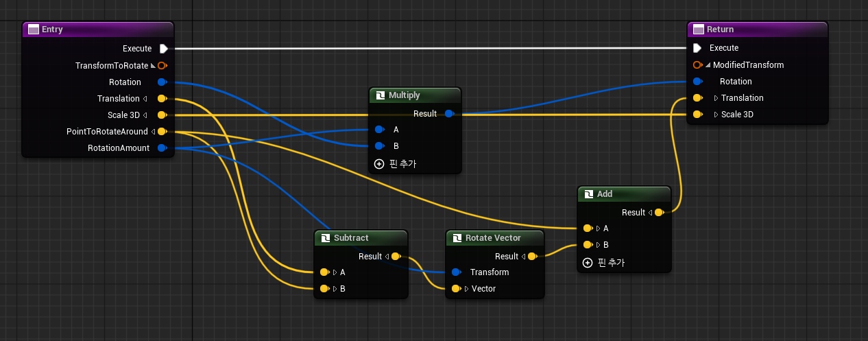
Task: Click the Rotate Vector Transform input pin
Action: point(455,272)
